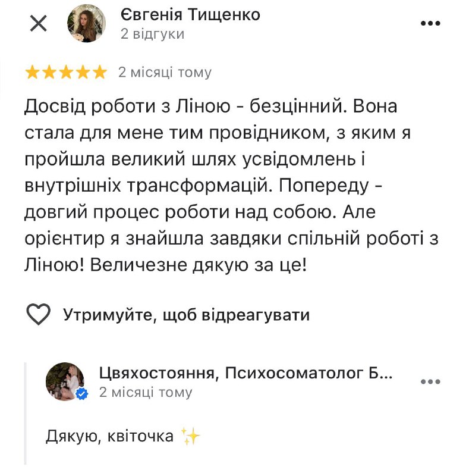Click the second yellow rating star
The image size is (469, 476).
(x=49, y=73)
